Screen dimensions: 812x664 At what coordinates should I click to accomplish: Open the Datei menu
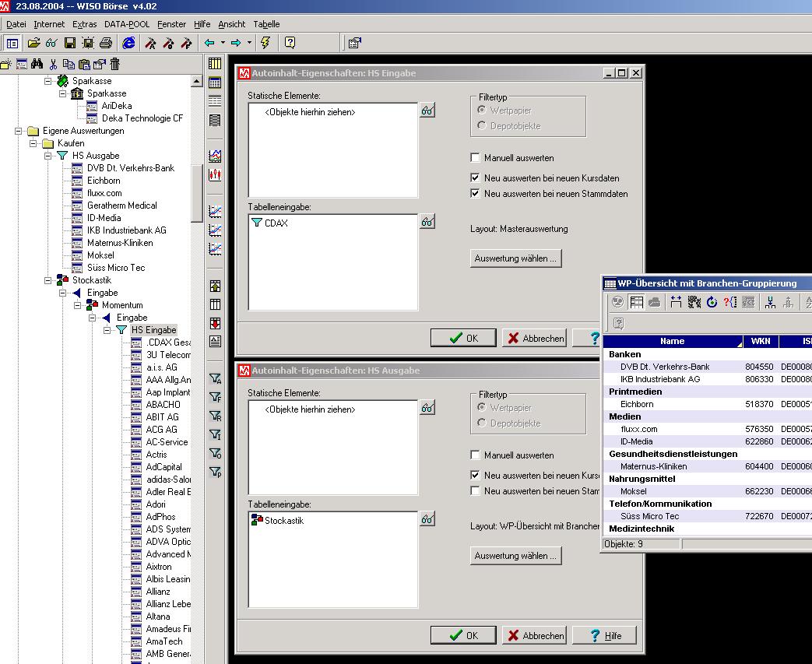click(16, 24)
